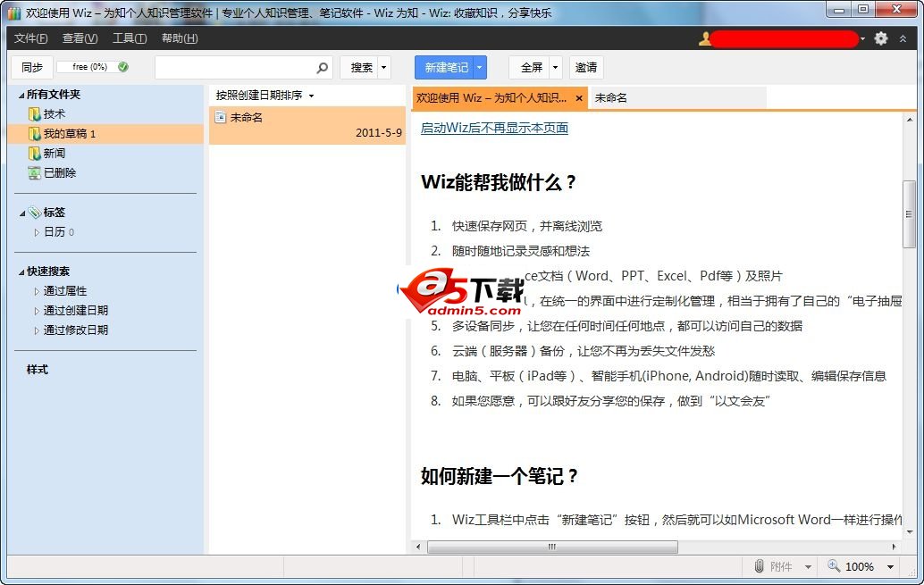
Task: Click the attachment paperclip icon
Action: tap(759, 566)
